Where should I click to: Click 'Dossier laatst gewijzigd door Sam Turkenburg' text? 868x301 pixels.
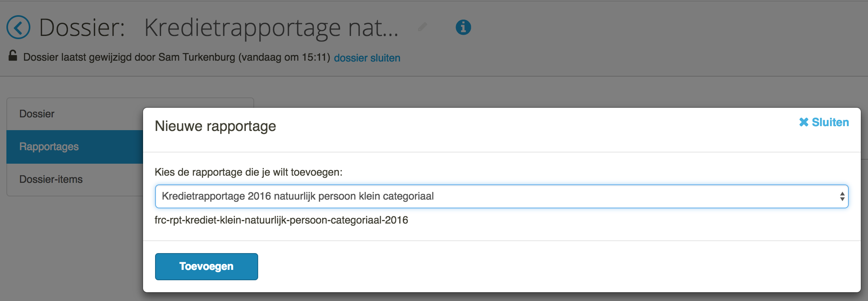pos(177,57)
